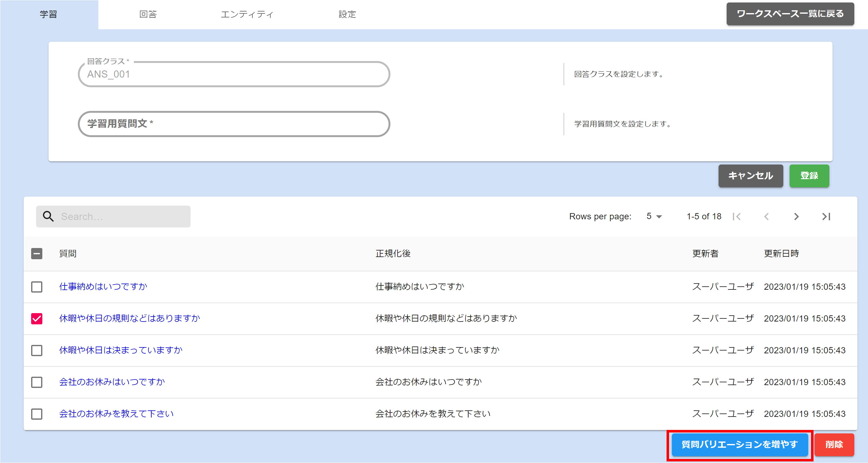The image size is (868, 463).
Task: Toggle header select-all checkbox
Action: click(x=37, y=254)
